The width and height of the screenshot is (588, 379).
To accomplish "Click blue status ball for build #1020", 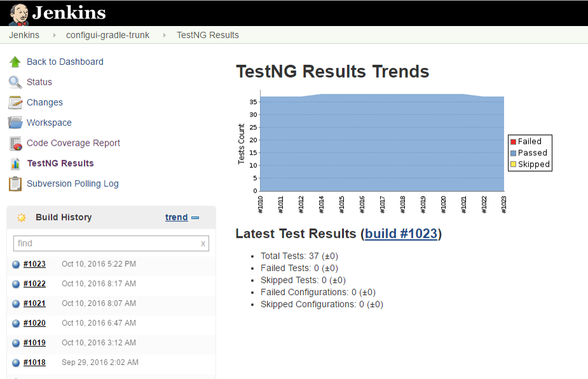I will pyautogui.click(x=16, y=324).
